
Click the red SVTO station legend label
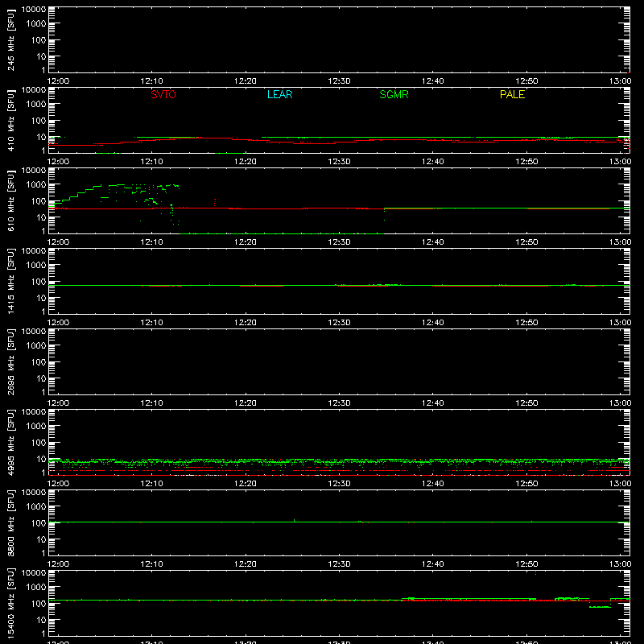pos(163,94)
